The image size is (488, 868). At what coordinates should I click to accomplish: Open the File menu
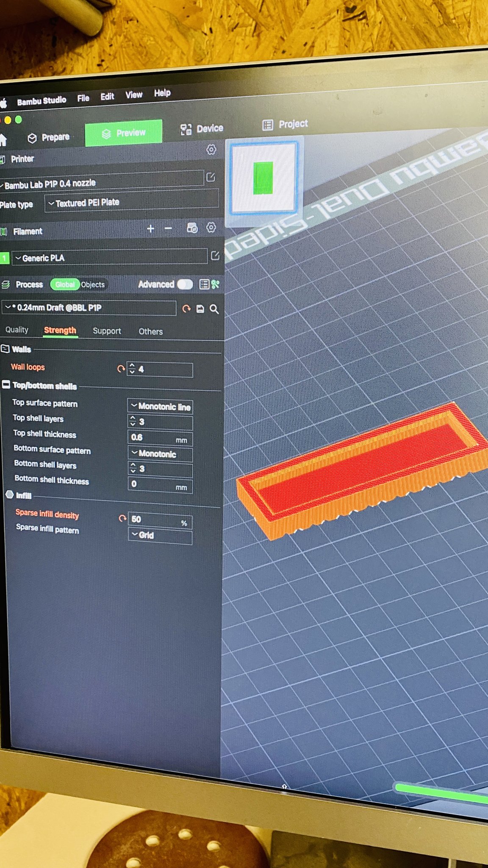tap(83, 98)
